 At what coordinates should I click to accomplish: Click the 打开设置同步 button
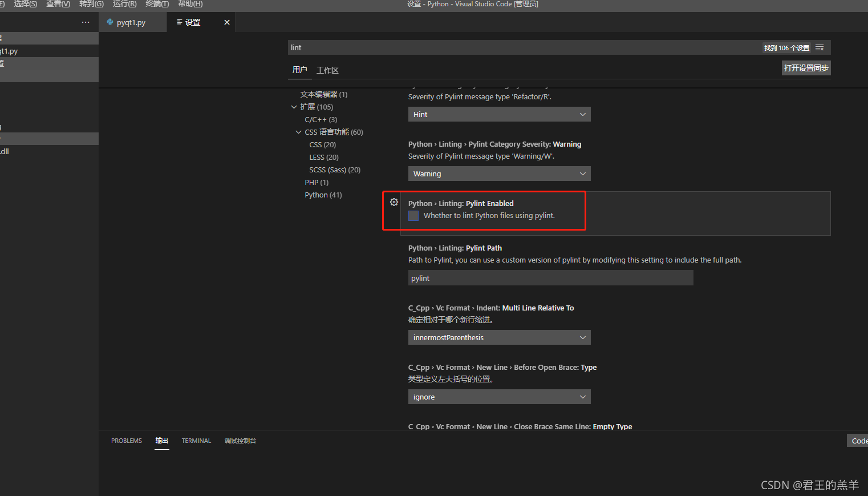point(806,68)
